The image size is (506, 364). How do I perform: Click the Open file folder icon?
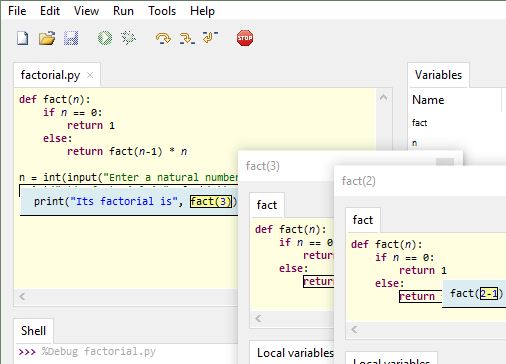coord(47,38)
